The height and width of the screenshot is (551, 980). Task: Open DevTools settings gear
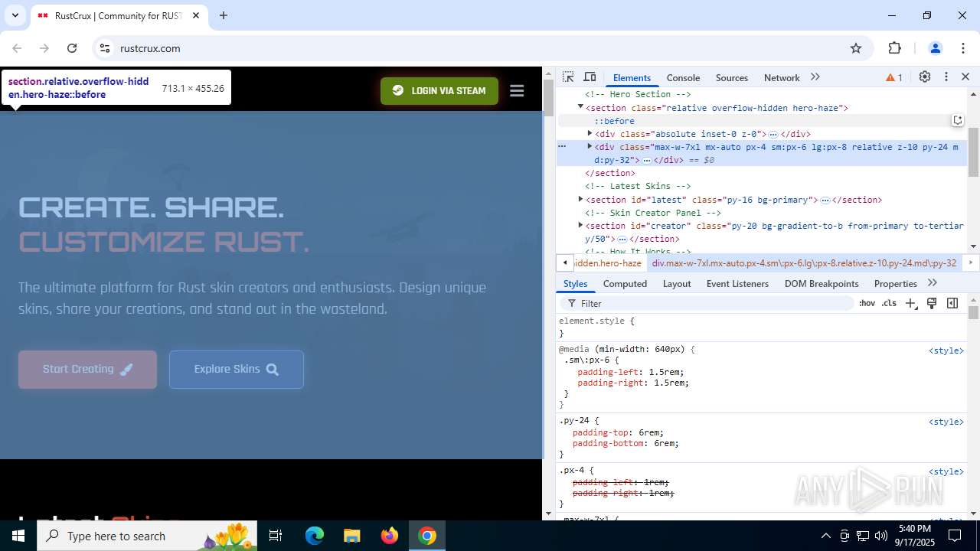click(x=925, y=77)
